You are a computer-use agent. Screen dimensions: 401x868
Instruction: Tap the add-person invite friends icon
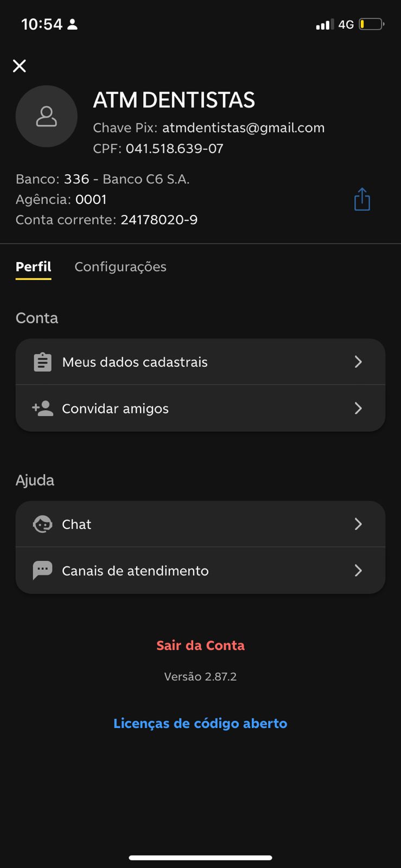(x=42, y=408)
